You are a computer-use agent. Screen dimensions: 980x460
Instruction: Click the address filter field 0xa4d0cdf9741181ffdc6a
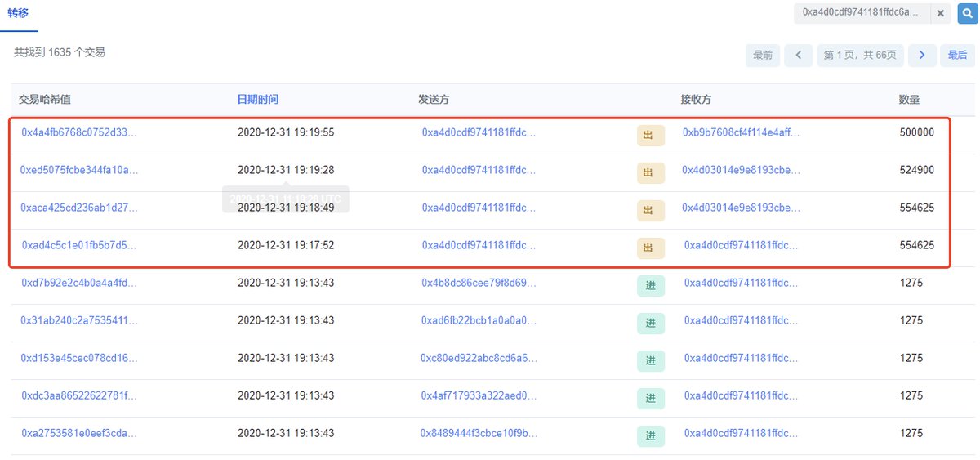861,13
